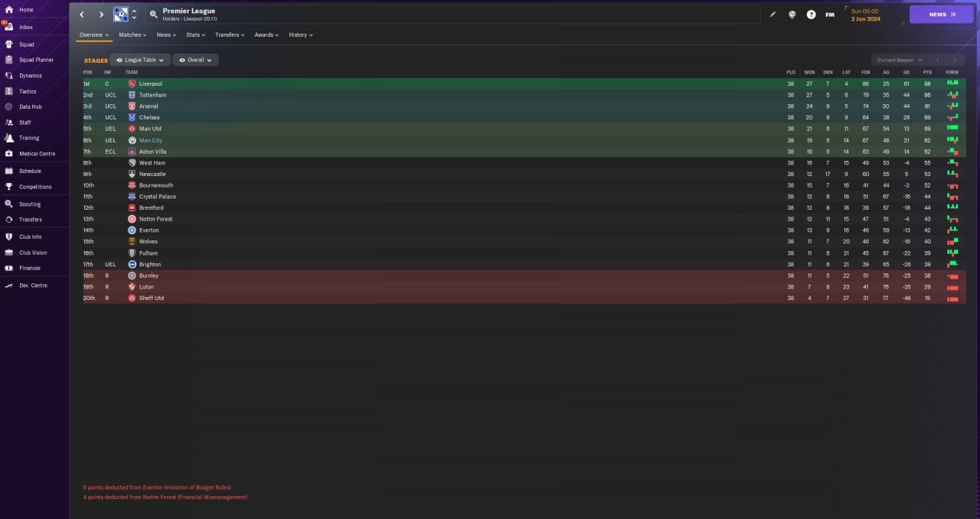Viewport: 980px width, 519px height.
Task: Click the Premier League search field
Action: click(x=453, y=15)
